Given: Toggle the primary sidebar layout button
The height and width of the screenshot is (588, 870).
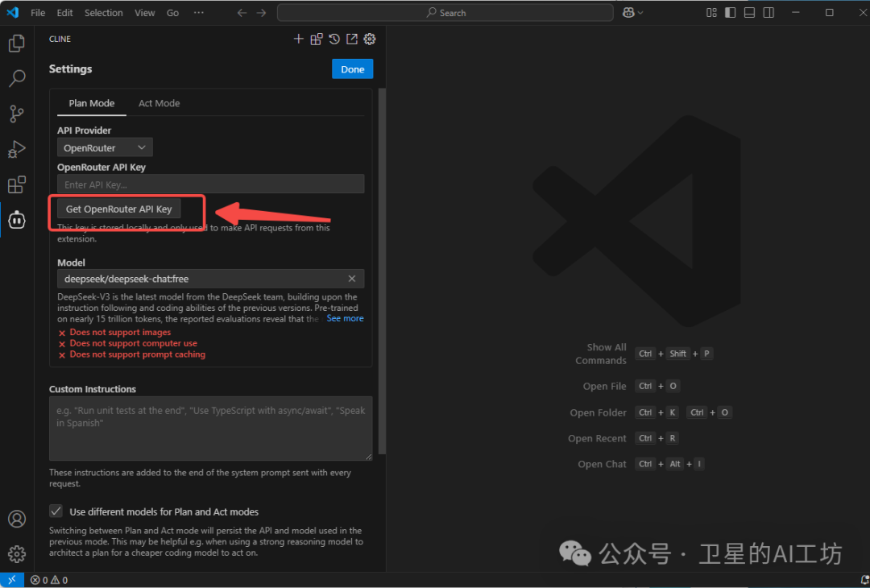Looking at the screenshot, I should coord(730,13).
